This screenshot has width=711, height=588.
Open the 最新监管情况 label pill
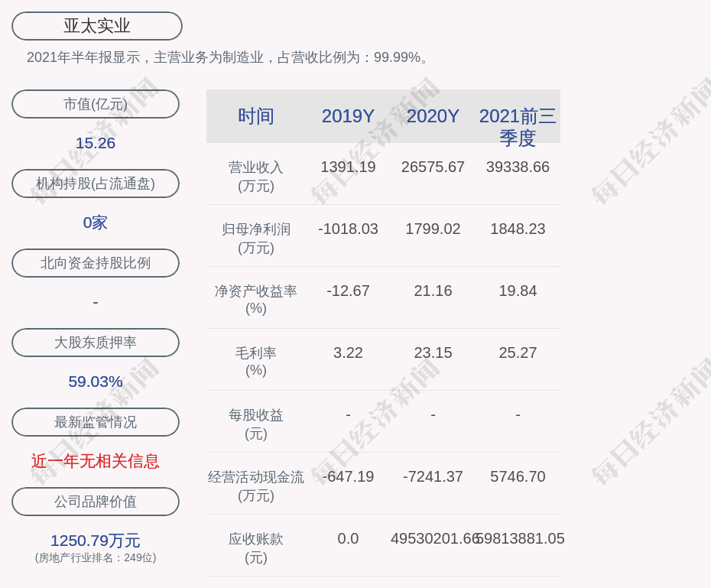(x=96, y=422)
